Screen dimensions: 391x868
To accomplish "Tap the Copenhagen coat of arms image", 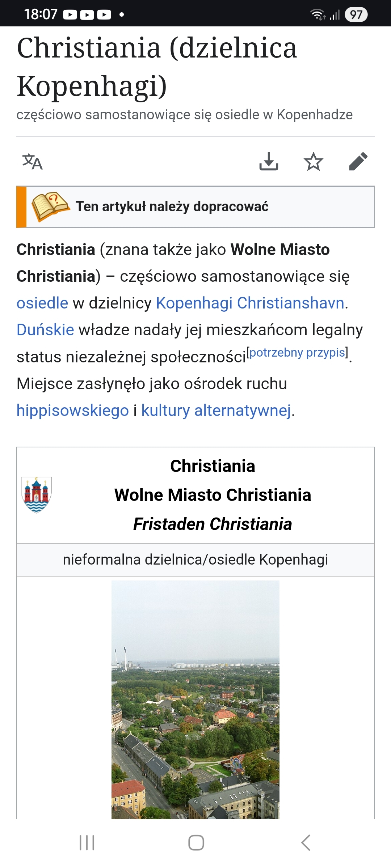I will 37,494.
